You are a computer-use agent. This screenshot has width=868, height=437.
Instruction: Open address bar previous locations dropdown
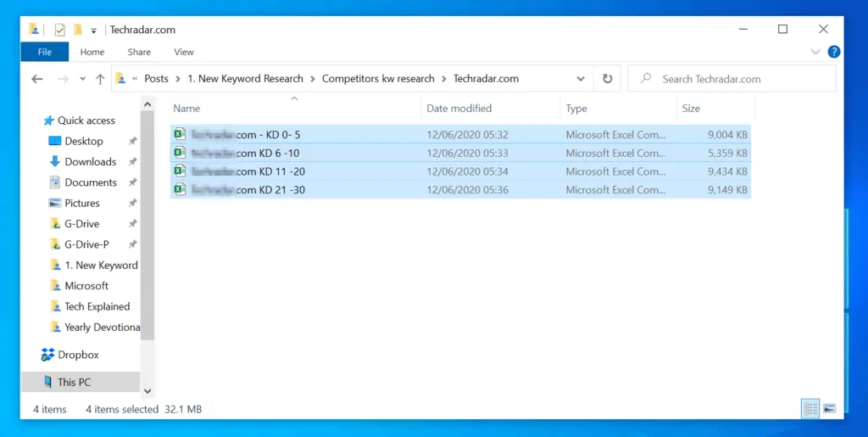[x=581, y=79]
